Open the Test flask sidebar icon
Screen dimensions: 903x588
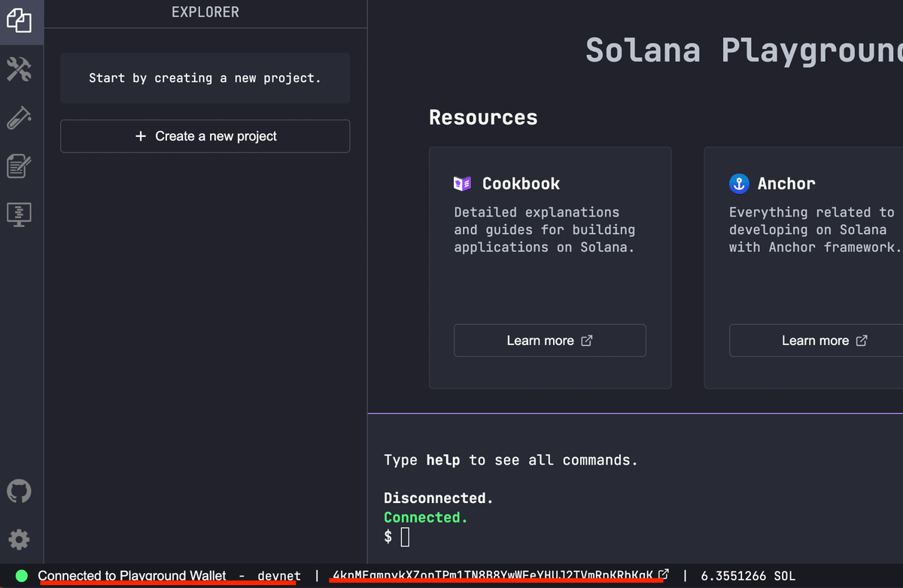pyautogui.click(x=19, y=118)
